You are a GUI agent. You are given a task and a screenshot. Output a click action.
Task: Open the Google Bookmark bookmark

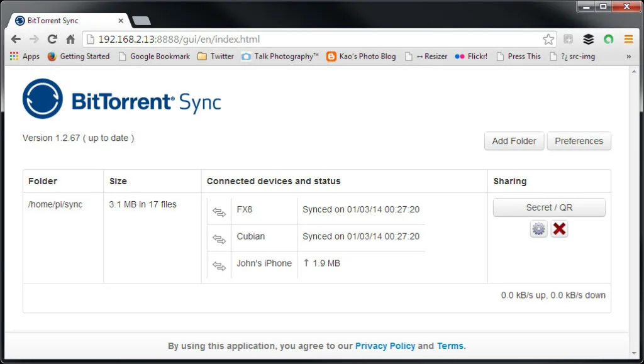pyautogui.click(x=155, y=57)
